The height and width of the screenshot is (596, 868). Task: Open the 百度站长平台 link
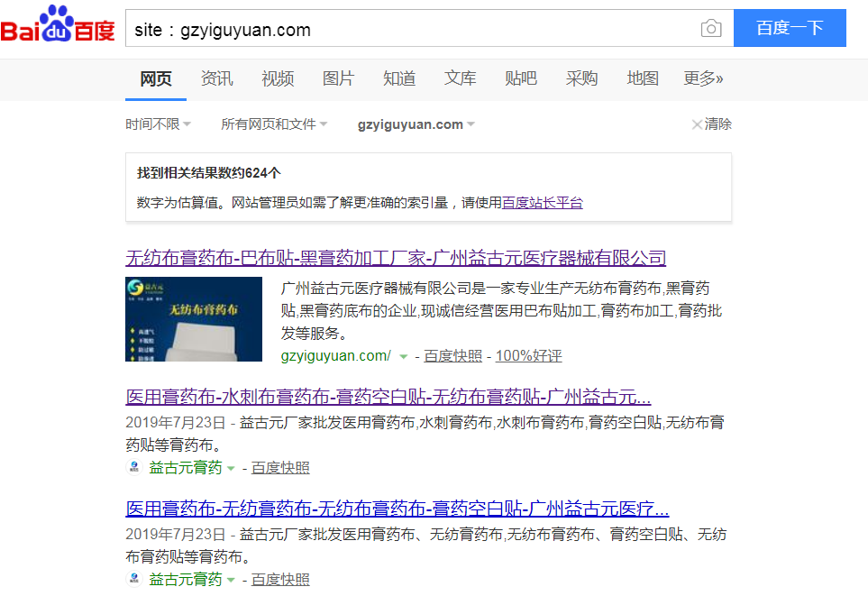(543, 203)
